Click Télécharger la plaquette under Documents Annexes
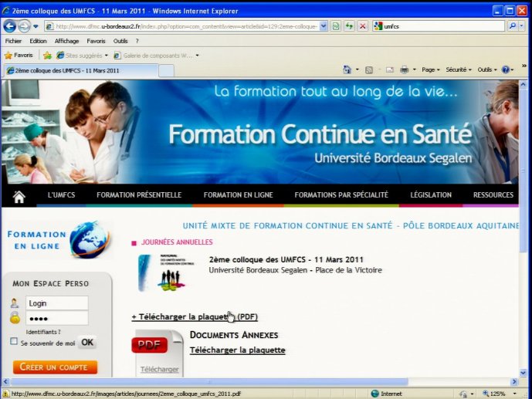 coord(238,350)
